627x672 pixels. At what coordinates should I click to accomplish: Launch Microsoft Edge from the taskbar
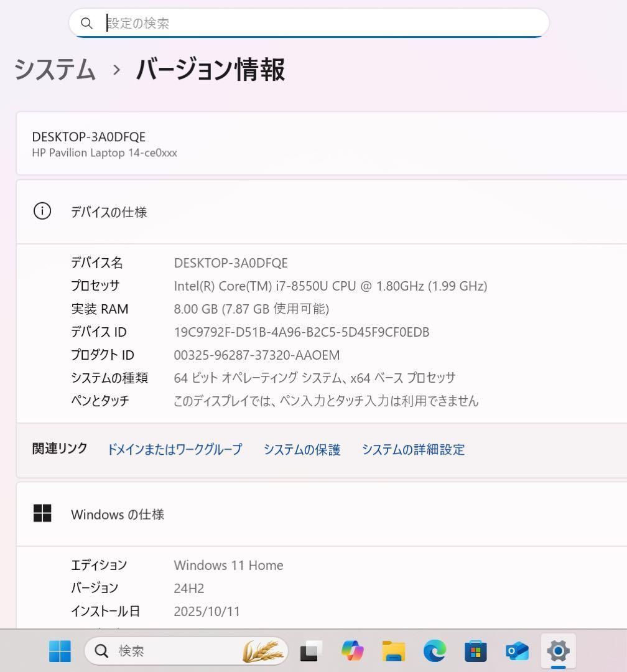434,651
